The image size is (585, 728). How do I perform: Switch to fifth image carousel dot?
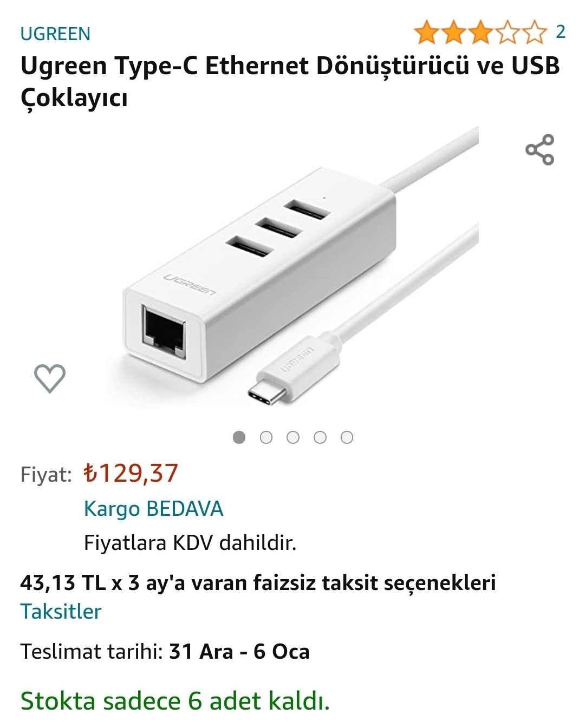(x=347, y=437)
